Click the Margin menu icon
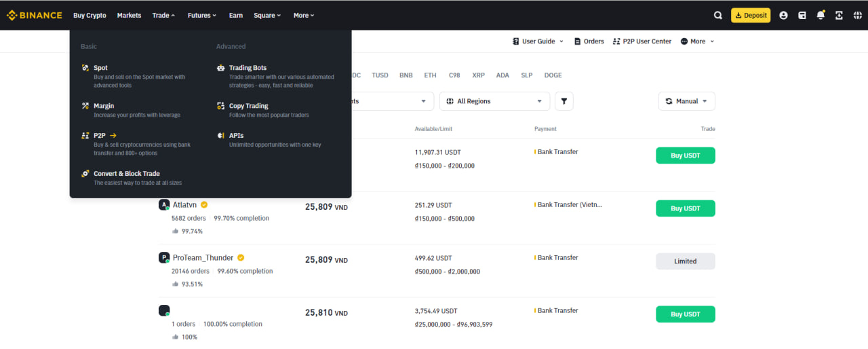This screenshot has width=868, height=349. coord(85,106)
